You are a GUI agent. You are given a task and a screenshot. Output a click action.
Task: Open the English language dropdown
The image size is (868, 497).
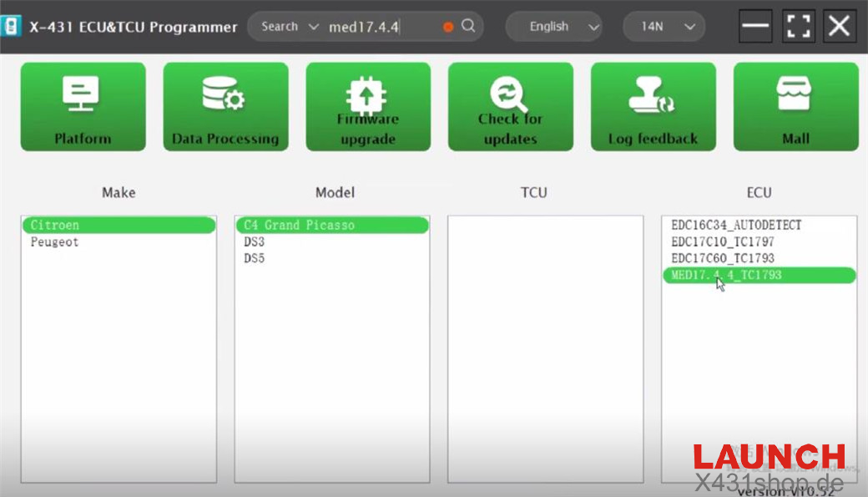pyautogui.click(x=553, y=27)
